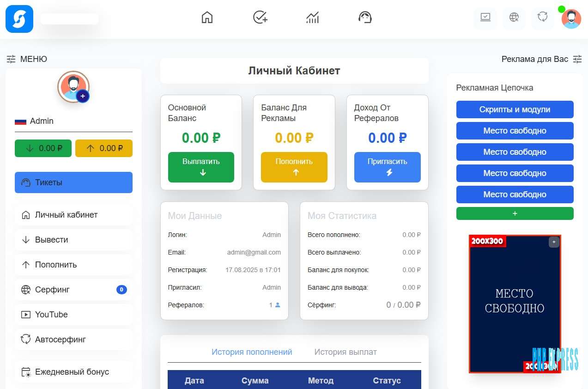588x389 pixels.
Task: Click the plus icon on the 200X300 banner
Action: [x=554, y=242]
